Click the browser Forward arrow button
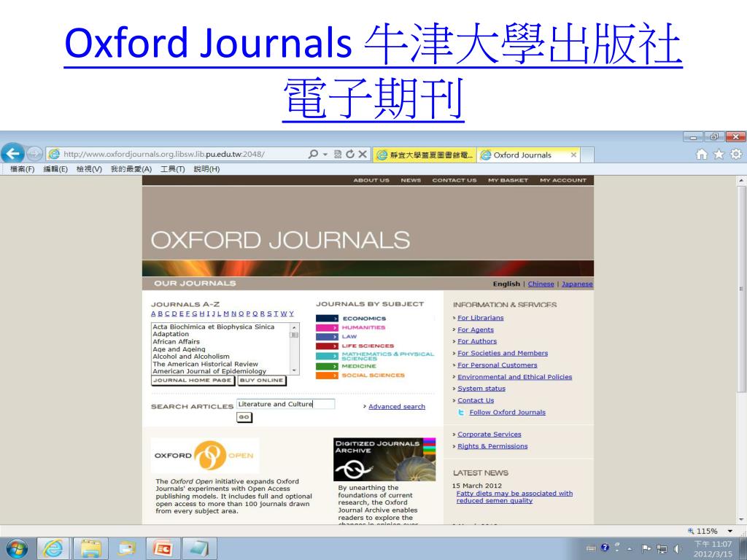Image resolution: width=747 pixels, height=560 pixels. [34, 153]
